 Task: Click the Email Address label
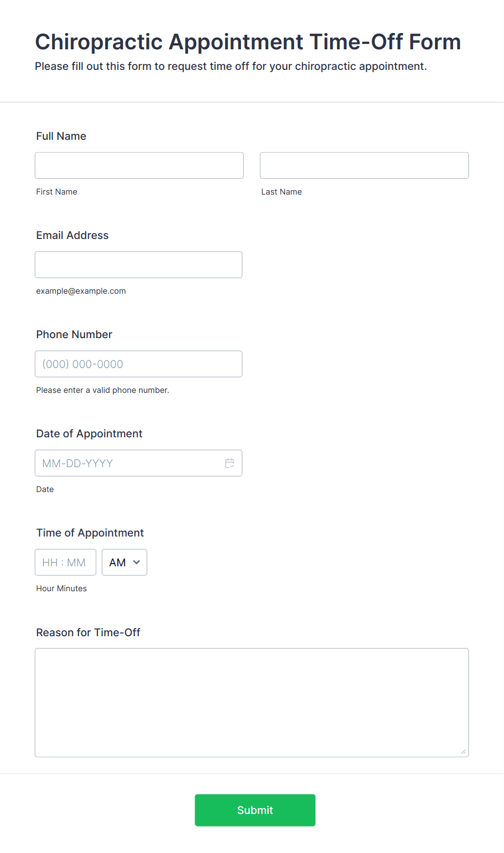[73, 235]
